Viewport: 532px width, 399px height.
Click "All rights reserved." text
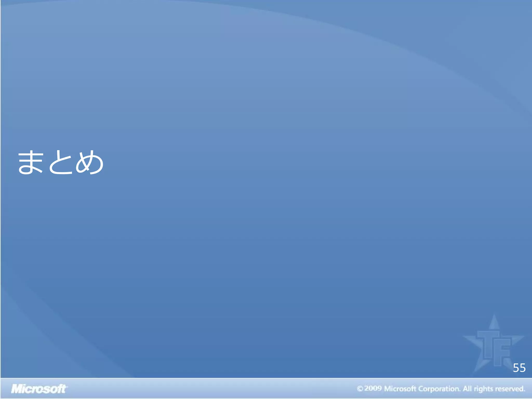point(494,389)
